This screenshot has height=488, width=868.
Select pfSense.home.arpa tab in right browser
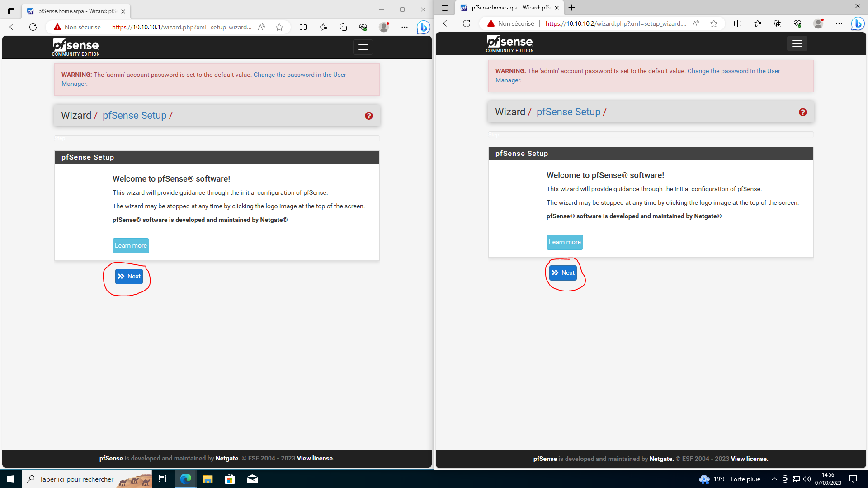[506, 8]
